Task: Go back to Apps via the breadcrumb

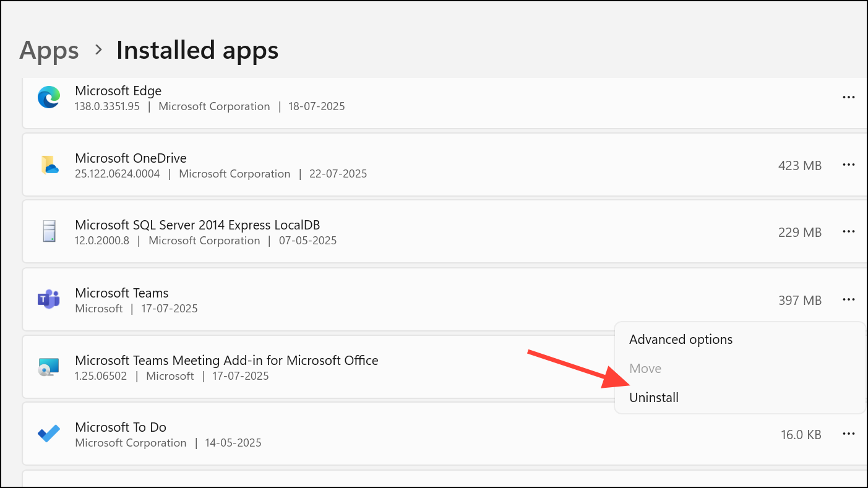Action: coord(49,50)
